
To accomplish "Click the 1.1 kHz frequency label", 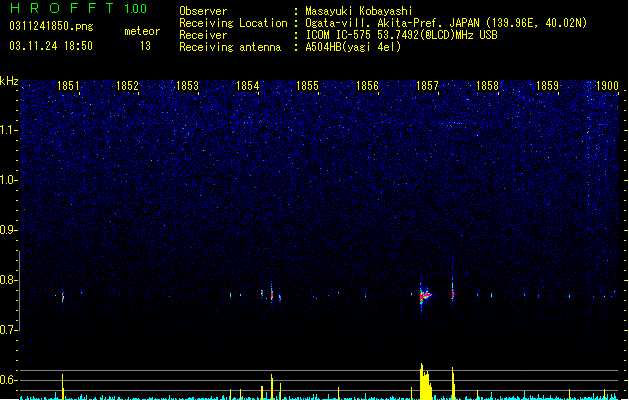I will pyautogui.click(x=9, y=130).
